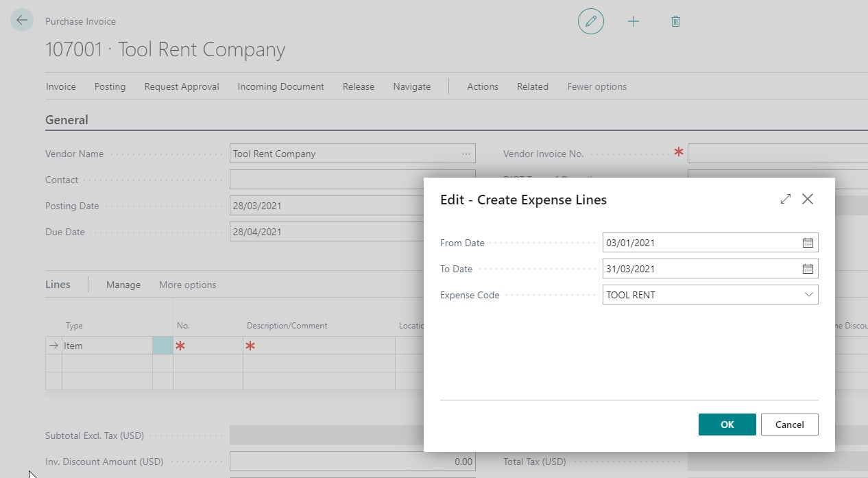Viewport: 868px width, 478px height.
Task: Click the row selector arrow for Item line
Action: [53, 346]
